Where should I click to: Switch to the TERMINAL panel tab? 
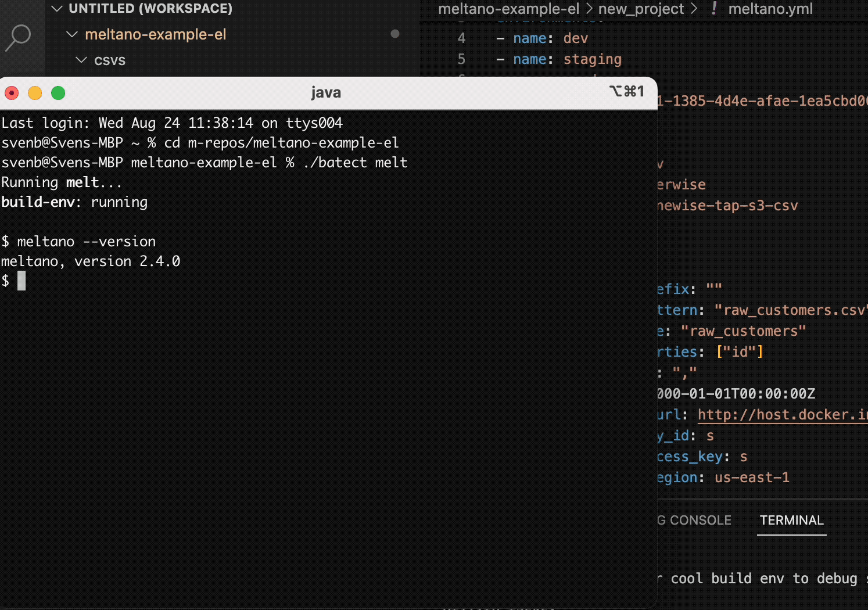[791, 521]
